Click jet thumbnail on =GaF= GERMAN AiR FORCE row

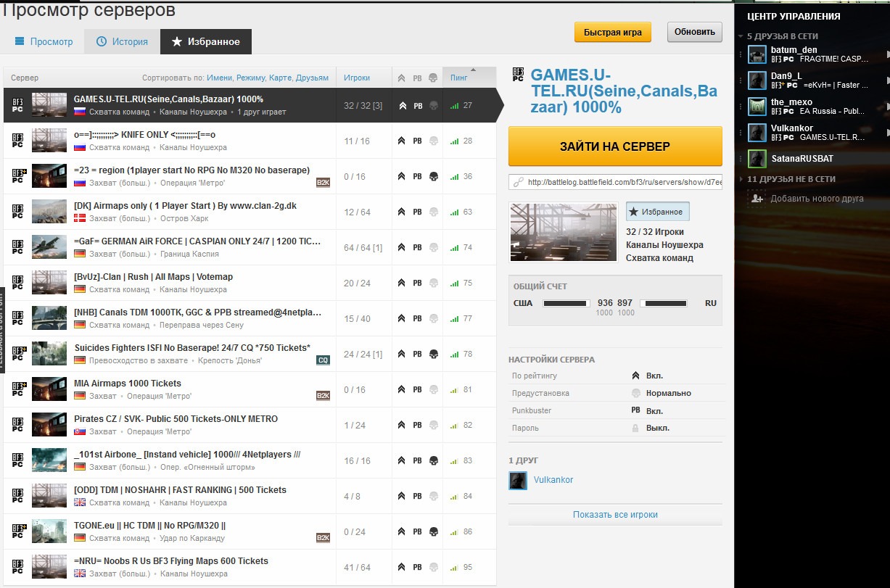click(49, 247)
